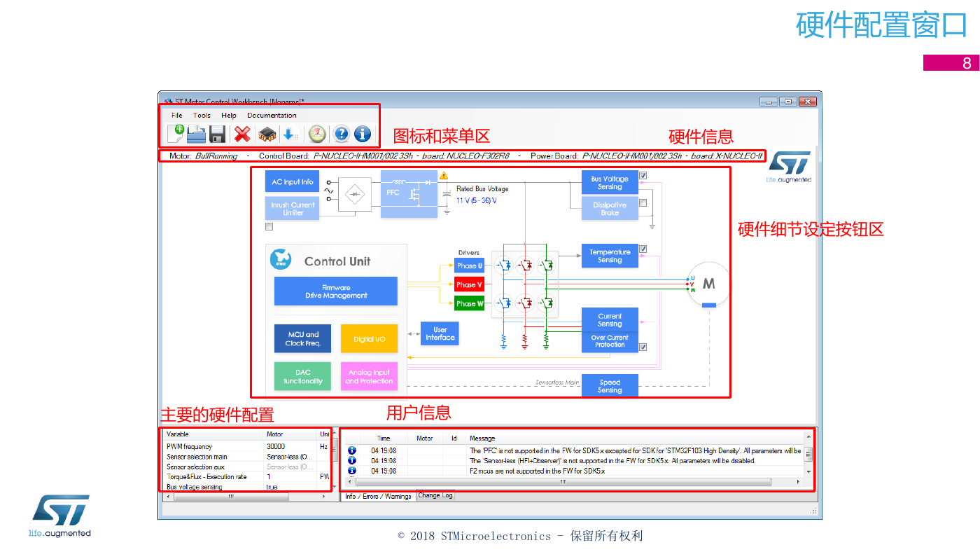This screenshot has width=980, height=552.
Task: Open the Current Sensing block
Action: [x=610, y=319]
